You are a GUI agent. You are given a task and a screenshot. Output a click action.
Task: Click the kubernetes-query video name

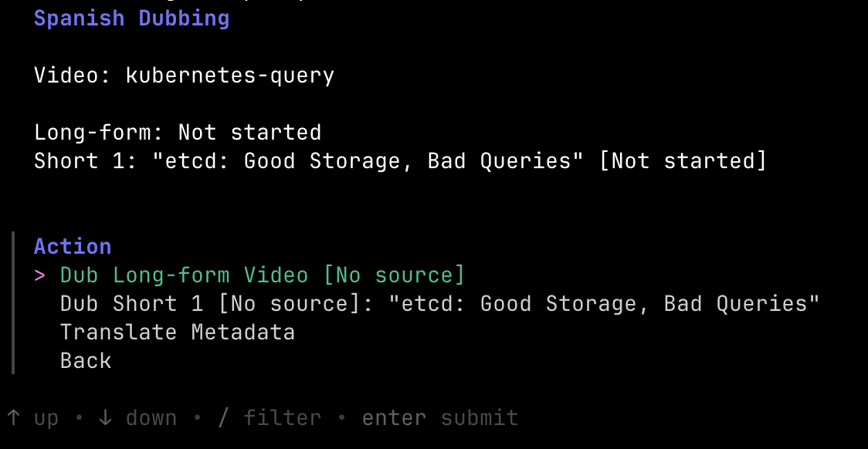(x=229, y=76)
